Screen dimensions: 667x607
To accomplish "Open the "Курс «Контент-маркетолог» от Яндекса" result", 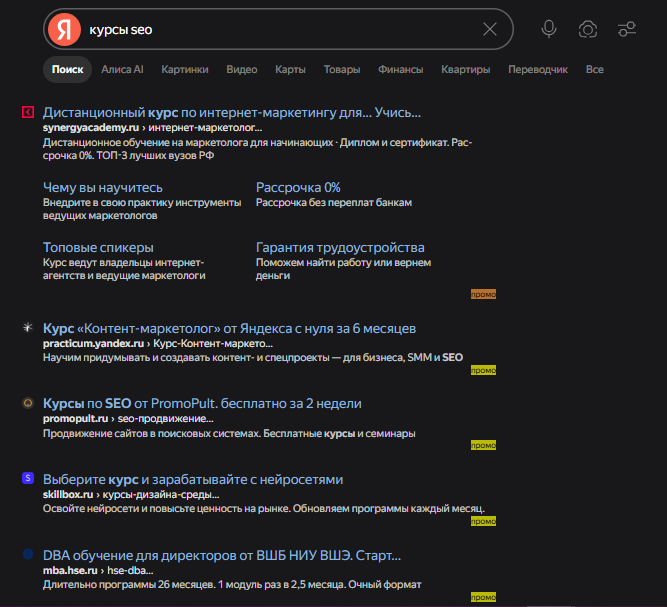I will [229, 329].
